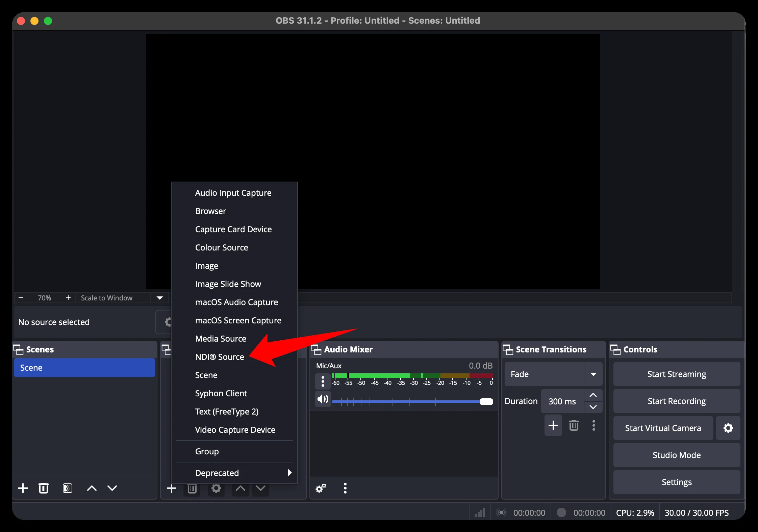Click the 300 ms duration field

click(562, 401)
